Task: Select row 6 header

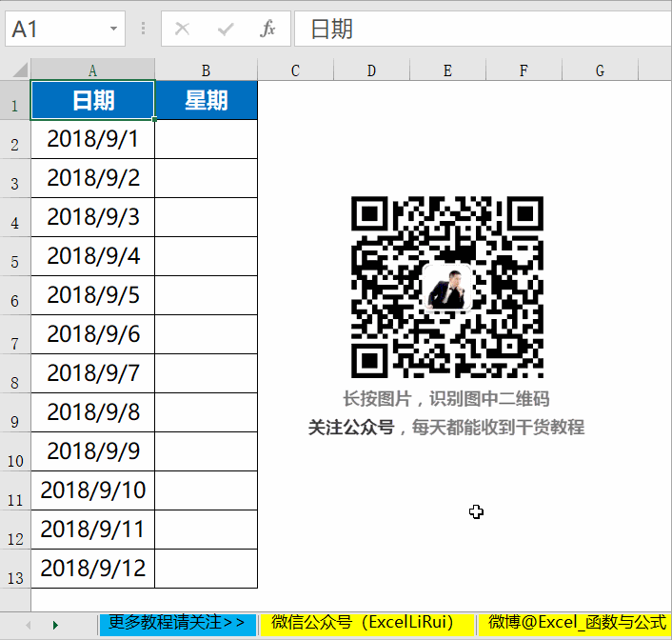Action: (15, 295)
